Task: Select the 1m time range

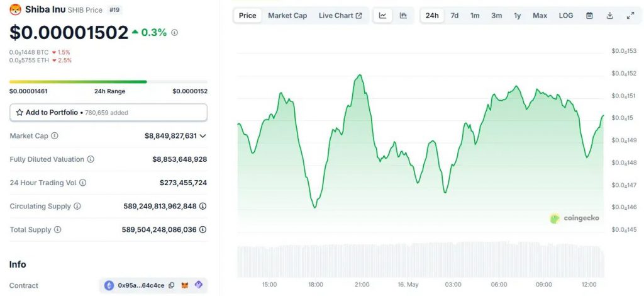Action: (475, 16)
